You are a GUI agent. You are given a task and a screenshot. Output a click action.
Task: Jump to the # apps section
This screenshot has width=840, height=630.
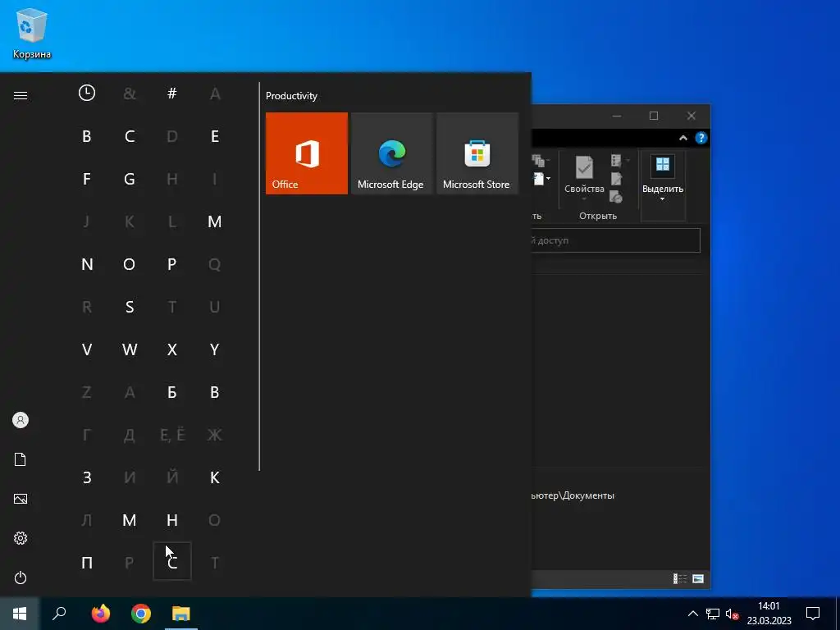(x=172, y=94)
